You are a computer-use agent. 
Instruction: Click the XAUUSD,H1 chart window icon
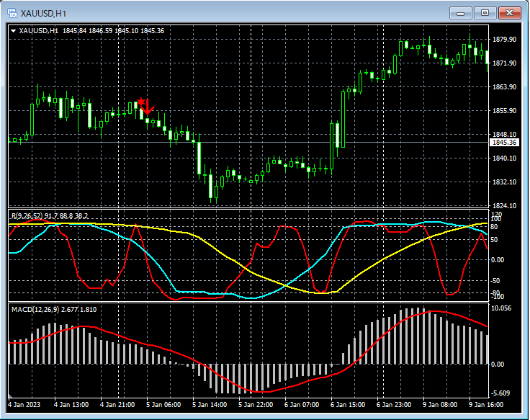[12, 13]
